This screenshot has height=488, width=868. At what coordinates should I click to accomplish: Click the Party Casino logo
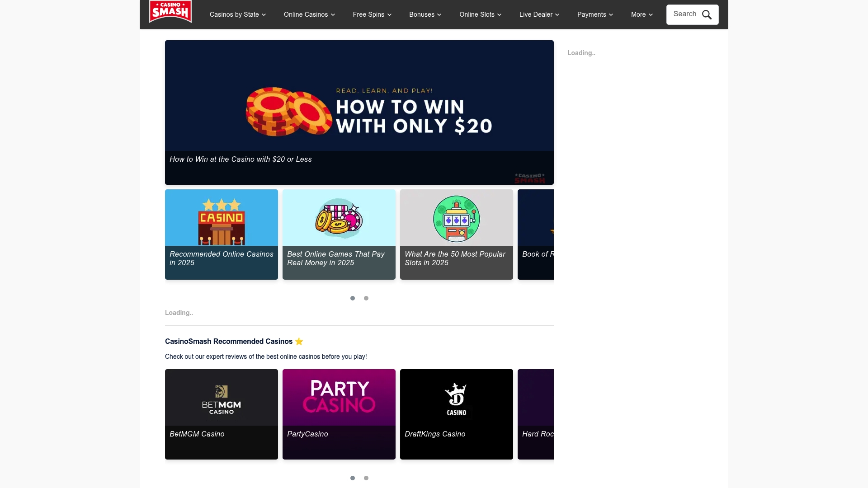point(339,398)
